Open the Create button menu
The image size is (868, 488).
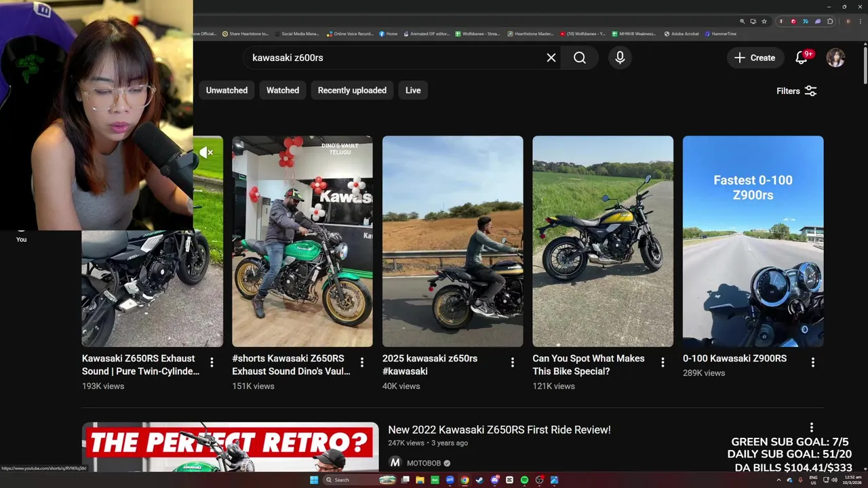[755, 58]
